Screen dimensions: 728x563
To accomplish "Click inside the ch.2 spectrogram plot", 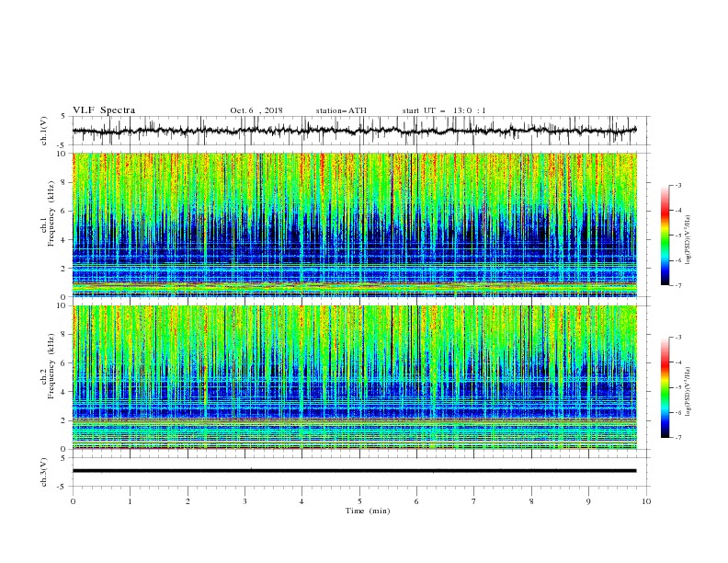I will click(355, 377).
